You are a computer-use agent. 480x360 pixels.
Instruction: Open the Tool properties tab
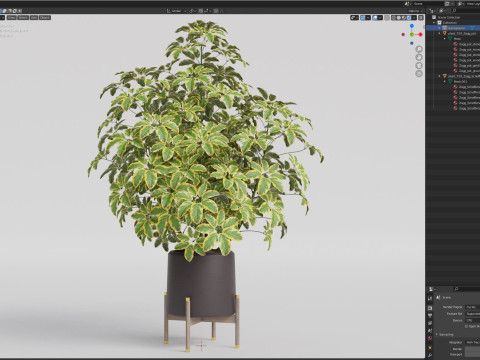pos(430,298)
